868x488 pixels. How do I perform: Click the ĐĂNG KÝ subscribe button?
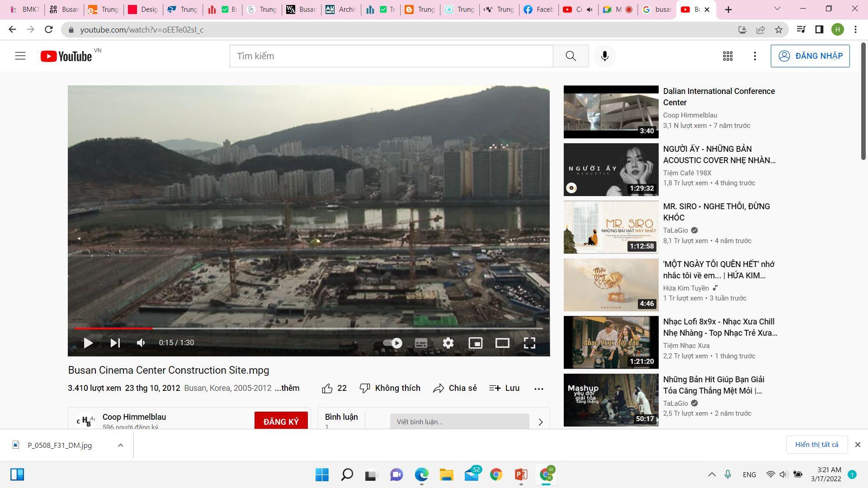281,421
